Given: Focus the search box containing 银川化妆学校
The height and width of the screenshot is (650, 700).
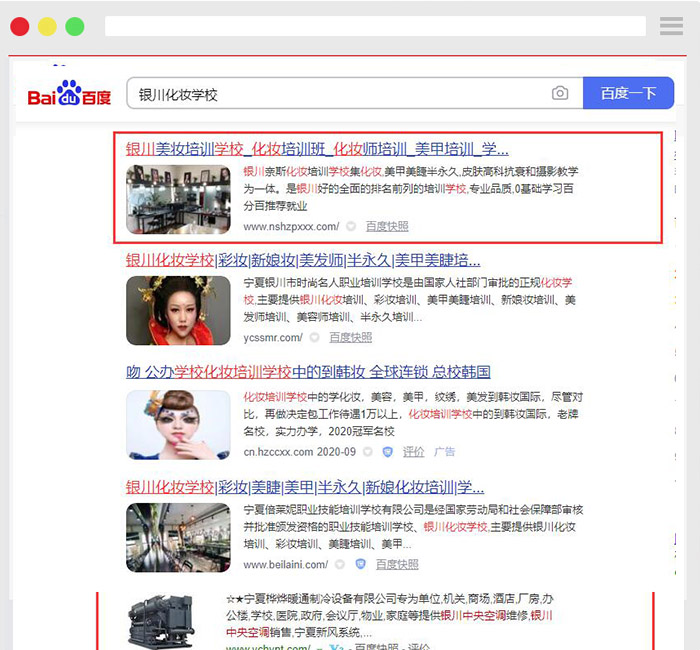Looking at the screenshot, I should point(340,94).
